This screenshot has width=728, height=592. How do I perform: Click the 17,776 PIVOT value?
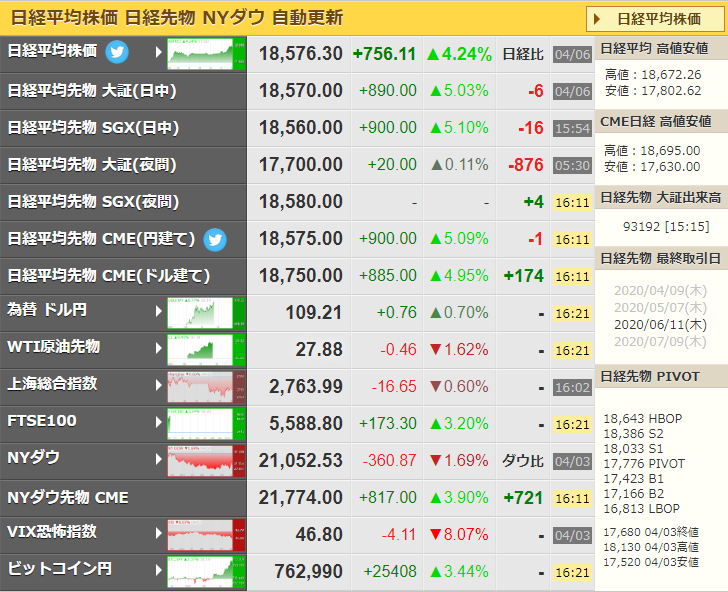click(644, 464)
